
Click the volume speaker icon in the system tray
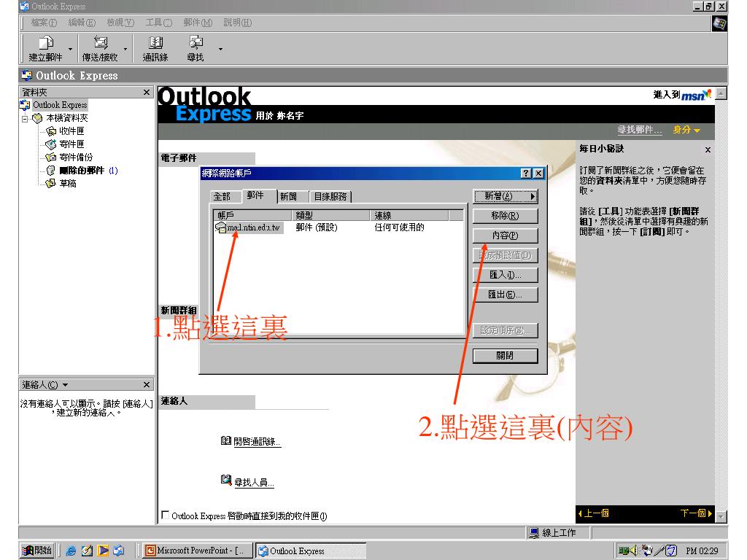coord(633,551)
